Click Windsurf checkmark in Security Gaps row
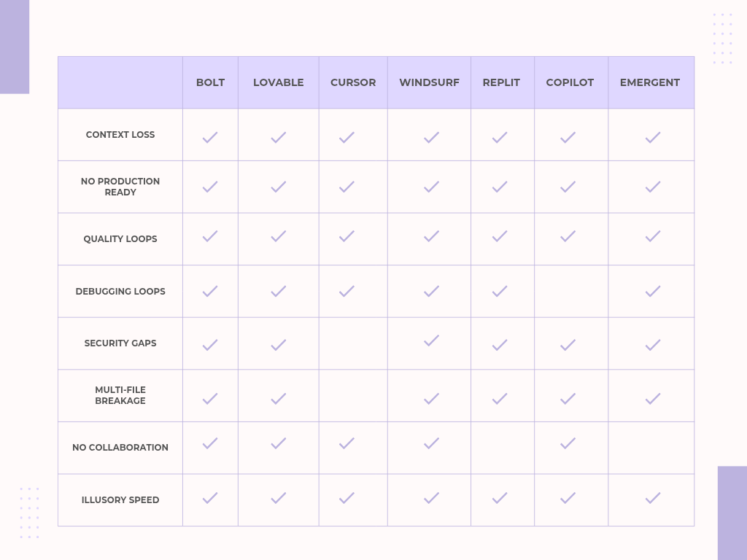This screenshot has height=560, width=747. pyautogui.click(x=432, y=341)
